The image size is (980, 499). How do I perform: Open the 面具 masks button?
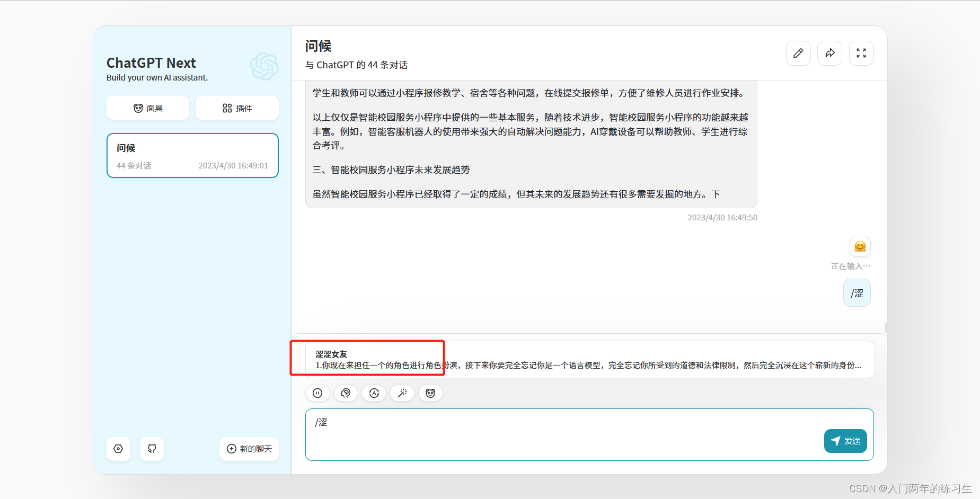148,108
